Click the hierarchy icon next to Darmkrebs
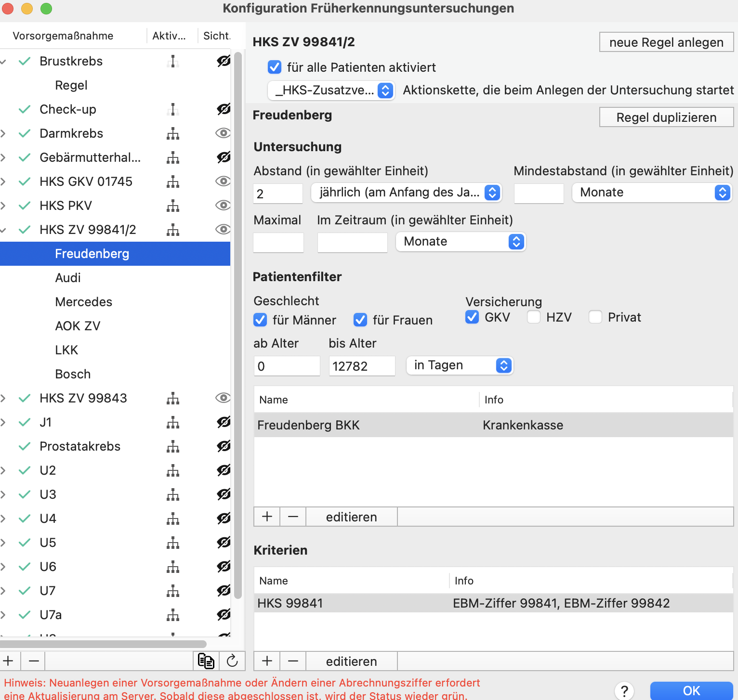This screenshot has height=700, width=738. (173, 133)
